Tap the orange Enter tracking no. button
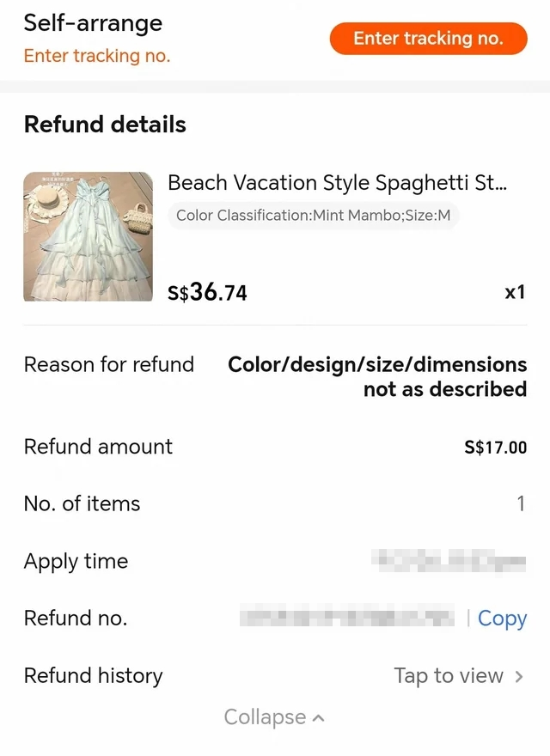 pos(428,39)
